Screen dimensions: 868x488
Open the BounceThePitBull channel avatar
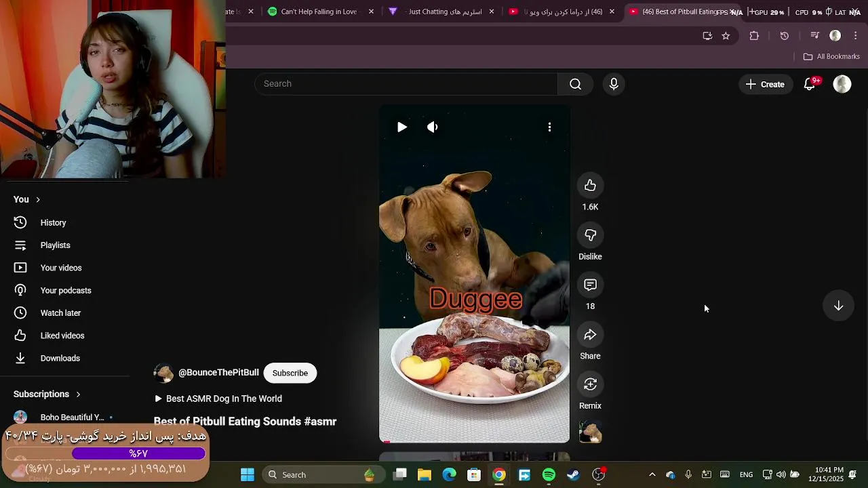click(163, 373)
